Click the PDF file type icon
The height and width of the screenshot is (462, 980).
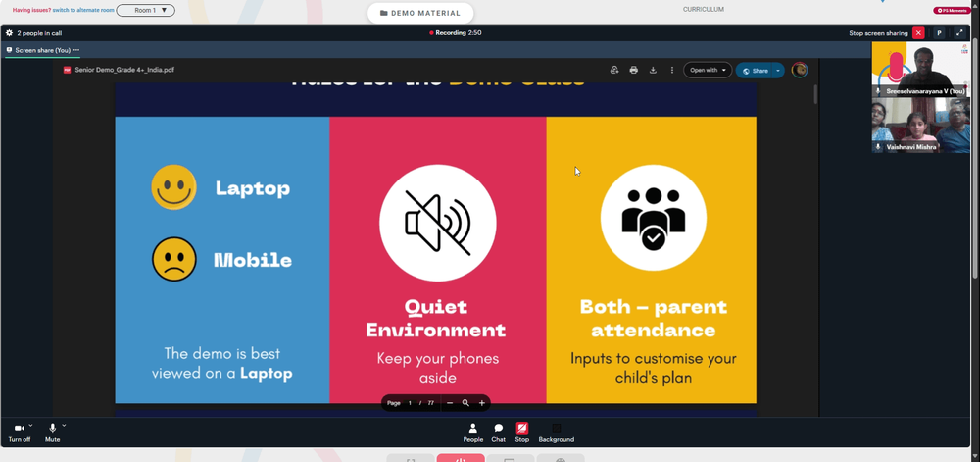click(x=67, y=70)
